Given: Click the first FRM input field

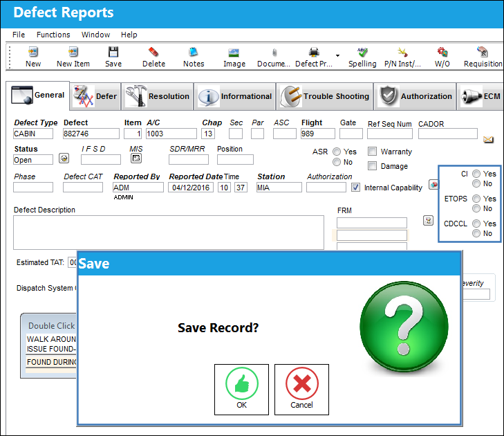Looking at the screenshot, I should [x=372, y=223].
